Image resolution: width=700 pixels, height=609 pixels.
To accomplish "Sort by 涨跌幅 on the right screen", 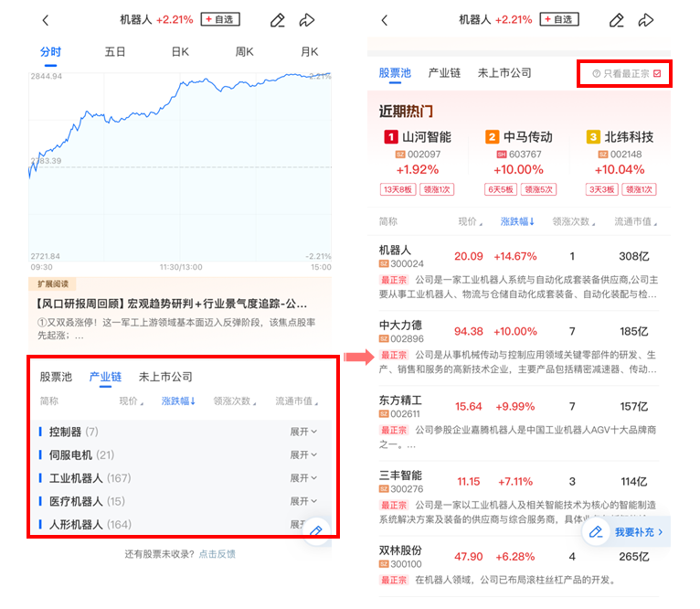I will (x=518, y=221).
